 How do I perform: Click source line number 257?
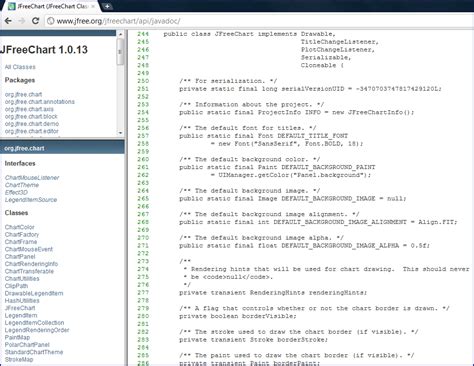(143, 136)
